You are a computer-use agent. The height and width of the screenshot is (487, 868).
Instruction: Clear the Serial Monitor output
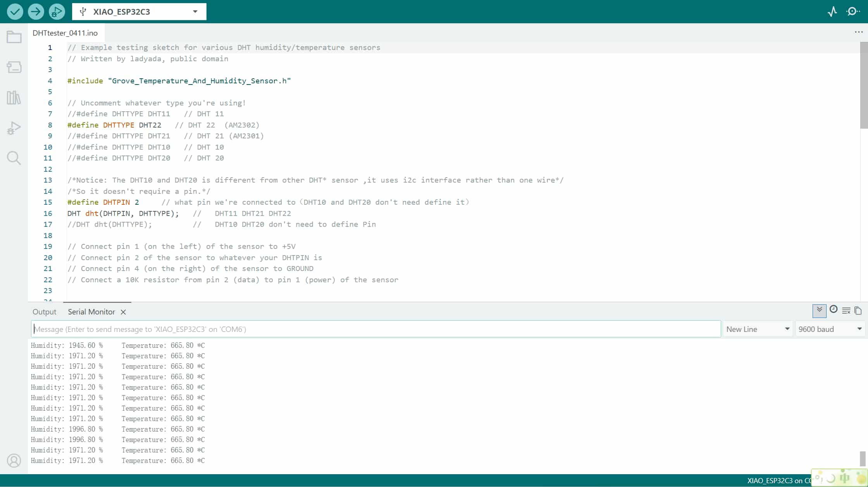tap(846, 311)
